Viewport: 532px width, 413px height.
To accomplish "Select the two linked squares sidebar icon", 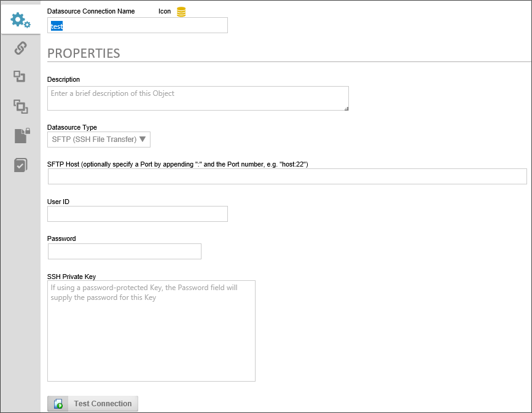I will point(20,77).
